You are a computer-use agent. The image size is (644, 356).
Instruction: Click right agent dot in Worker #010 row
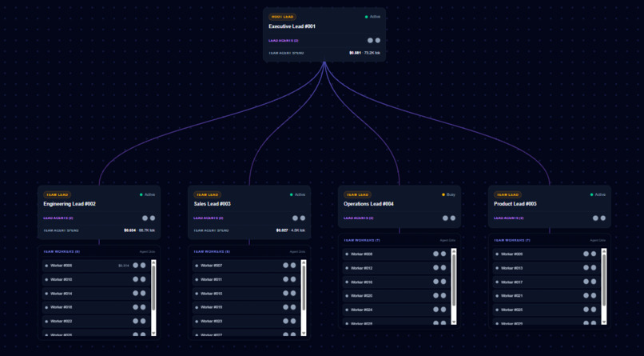143,279
